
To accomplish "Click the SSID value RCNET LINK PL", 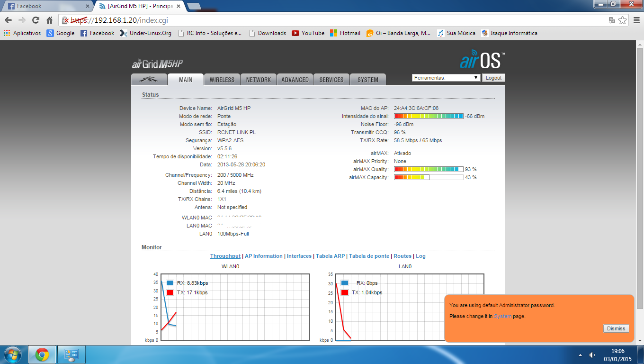I will tap(236, 132).
